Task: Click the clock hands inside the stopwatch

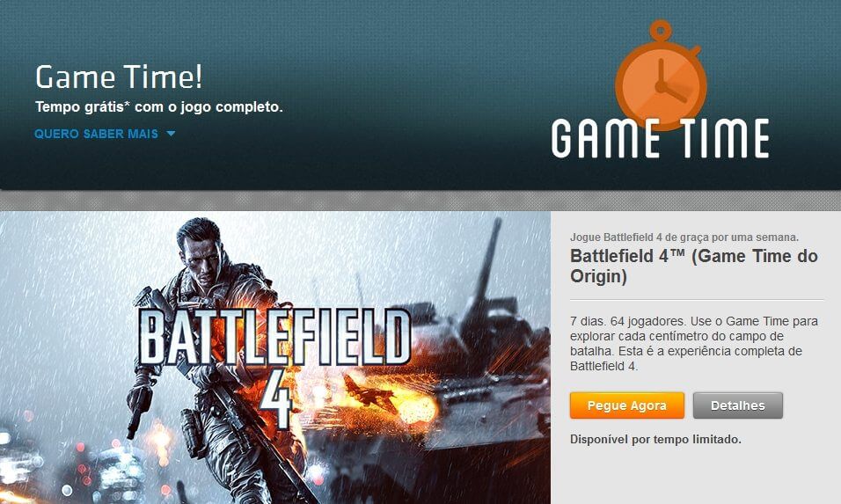Action: point(668,82)
